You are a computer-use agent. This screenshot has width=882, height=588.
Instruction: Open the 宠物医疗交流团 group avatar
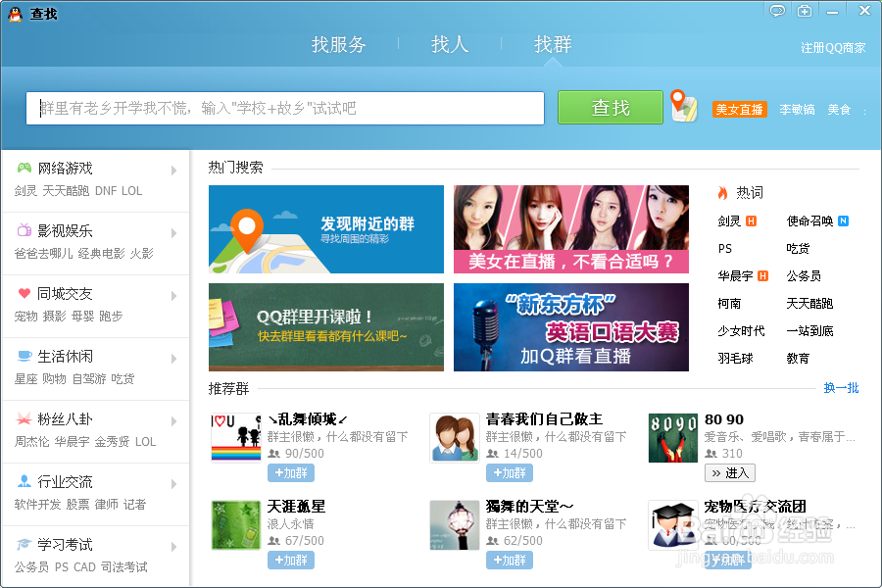pos(672,525)
